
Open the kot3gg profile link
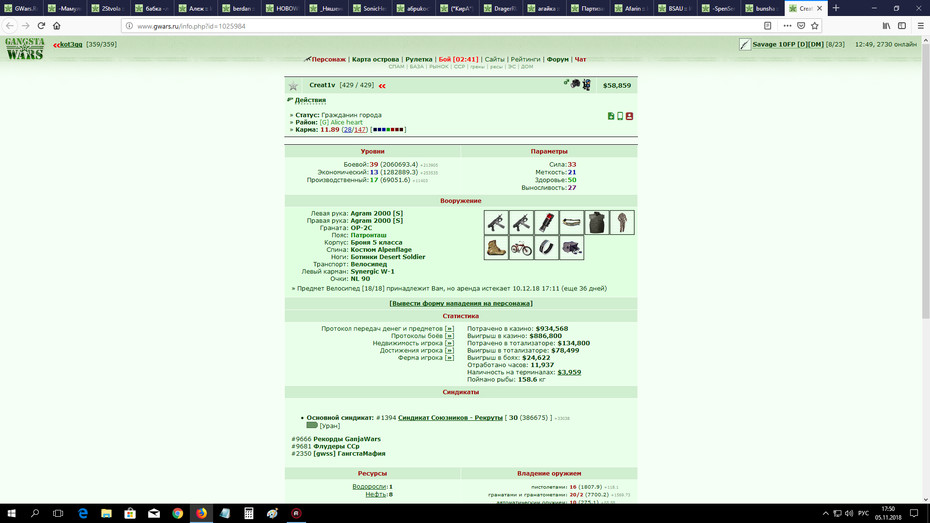[71, 44]
